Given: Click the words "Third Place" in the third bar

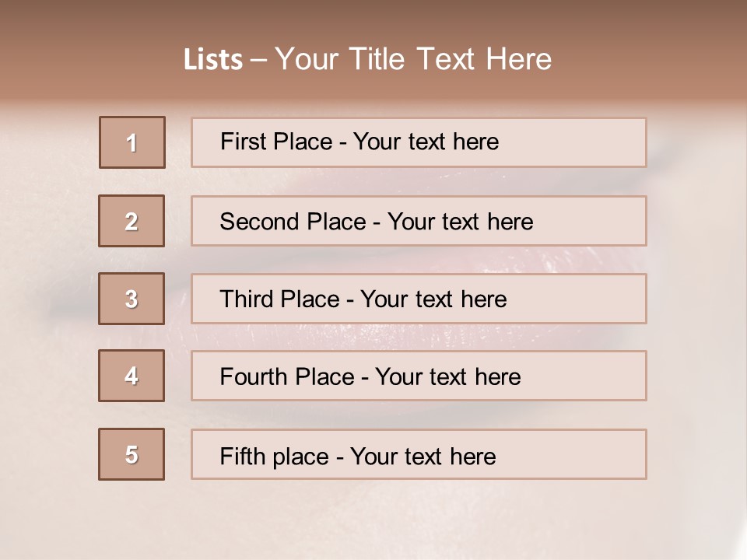Looking at the screenshot, I should click(x=279, y=299).
